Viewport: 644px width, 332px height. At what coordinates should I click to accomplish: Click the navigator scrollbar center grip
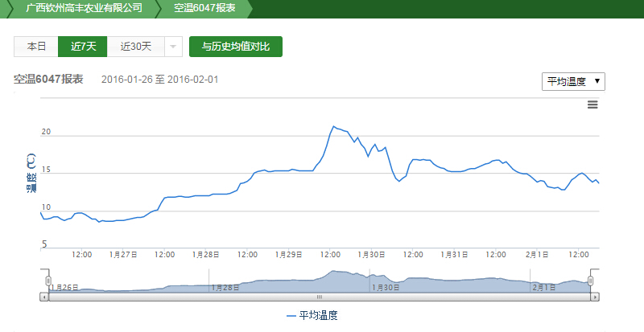pos(319,297)
